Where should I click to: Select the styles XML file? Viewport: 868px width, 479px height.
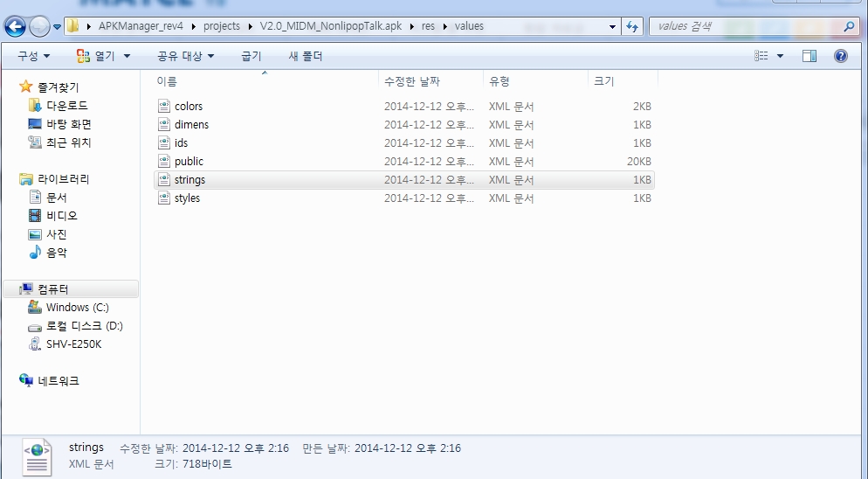pos(187,198)
